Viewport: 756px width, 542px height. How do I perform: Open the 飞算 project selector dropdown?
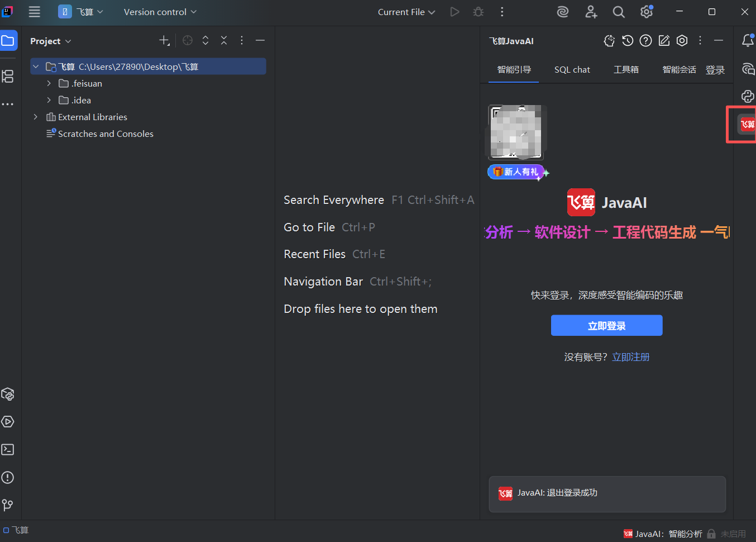[81, 12]
